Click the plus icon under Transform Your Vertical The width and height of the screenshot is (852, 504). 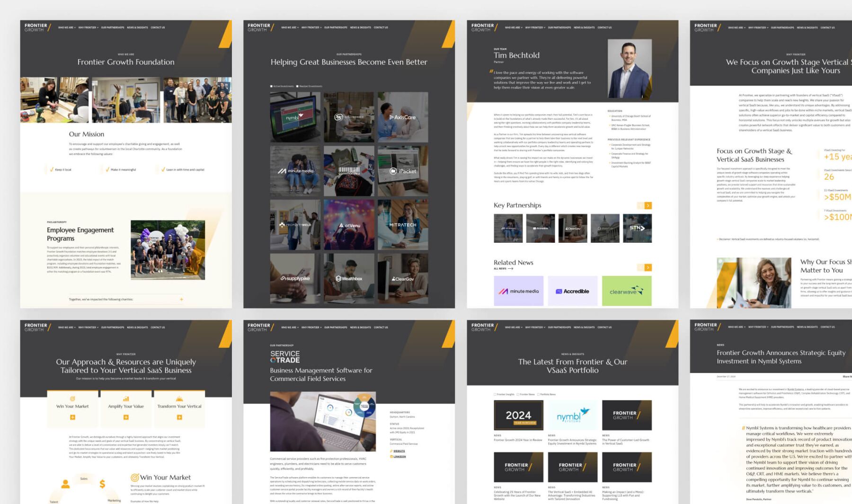tap(179, 417)
